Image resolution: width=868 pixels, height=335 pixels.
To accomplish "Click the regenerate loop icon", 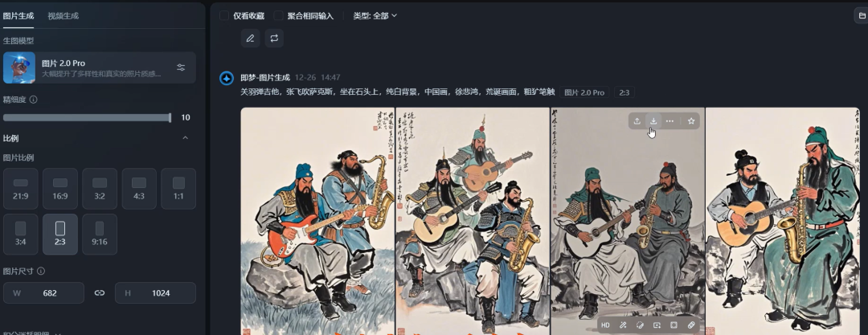I will click(274, 39).
